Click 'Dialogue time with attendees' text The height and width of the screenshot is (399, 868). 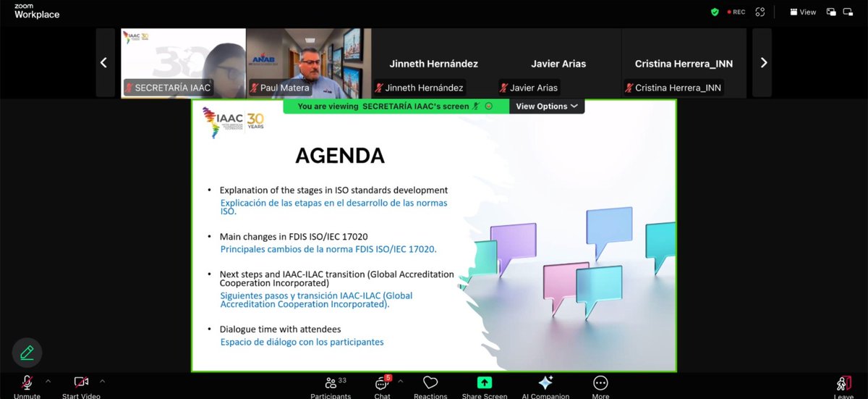click(280, 329)
